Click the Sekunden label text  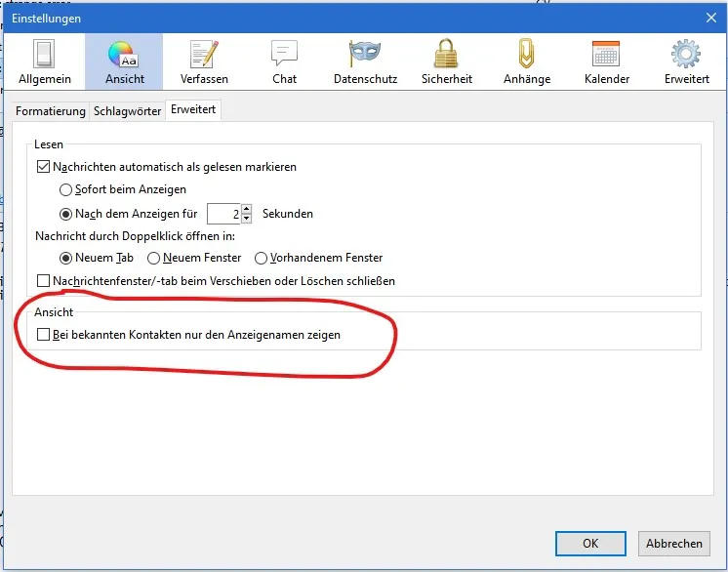tap(287, 214)
